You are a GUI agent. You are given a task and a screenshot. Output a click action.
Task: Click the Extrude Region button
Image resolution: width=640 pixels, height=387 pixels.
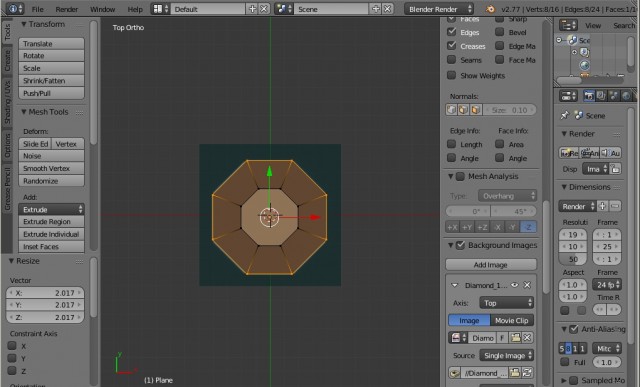[51, 222]
